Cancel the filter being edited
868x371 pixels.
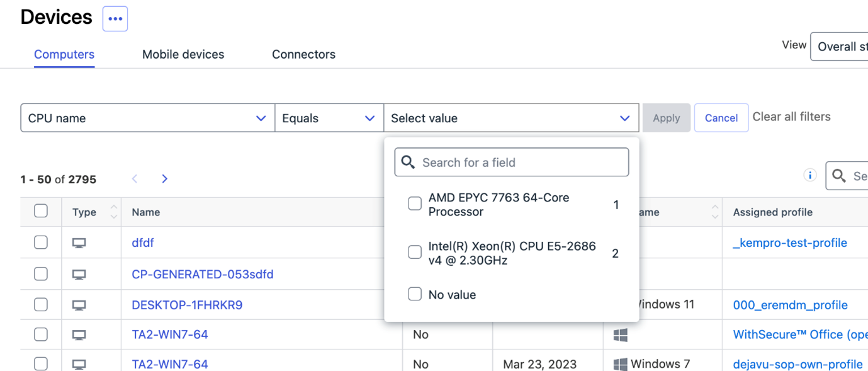721,118
